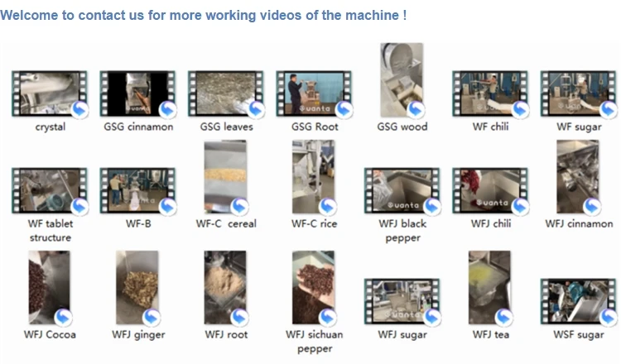Click the 'WF-B' file name label

[x=138, y=223]
